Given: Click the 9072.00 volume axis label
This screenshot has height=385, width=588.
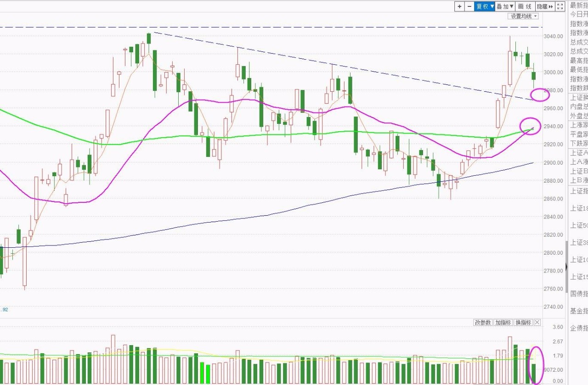Looking at the screenshot, I should (553, 370).
